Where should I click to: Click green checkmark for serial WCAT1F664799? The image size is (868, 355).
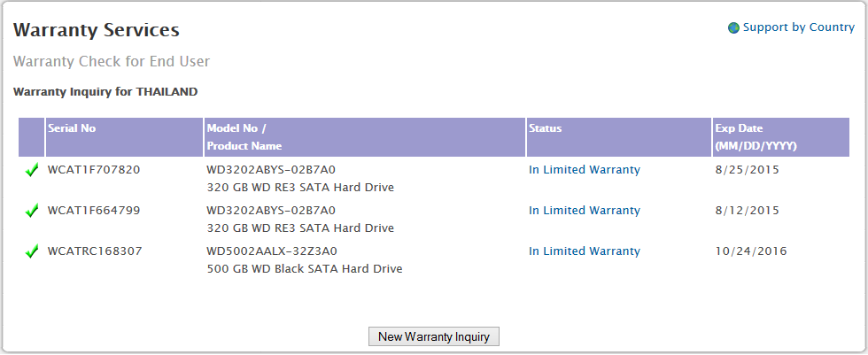(32, 211)
